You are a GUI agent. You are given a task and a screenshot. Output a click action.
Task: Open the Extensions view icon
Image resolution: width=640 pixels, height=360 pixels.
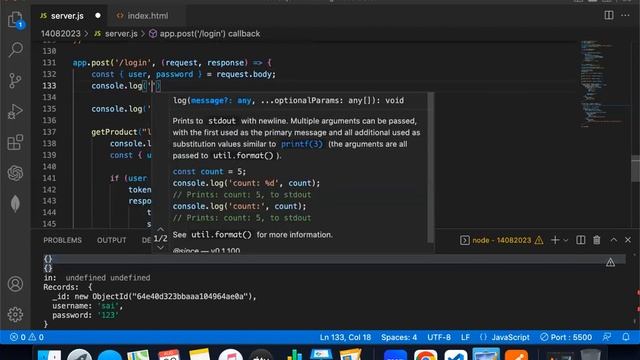(16, 142)
